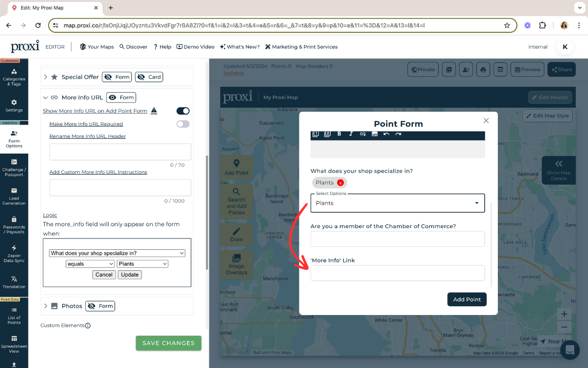Click the undo arrow in editor toolbar

(x=386, y=133)
